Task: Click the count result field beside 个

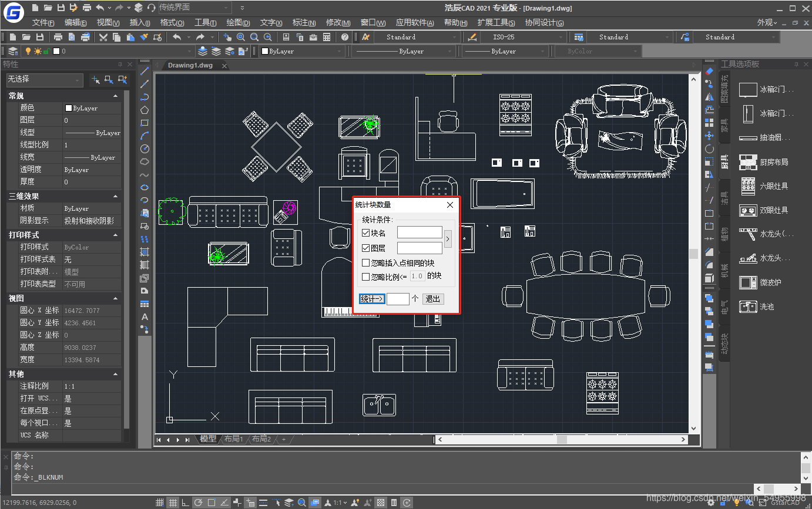Action: [x=398, y=299]
